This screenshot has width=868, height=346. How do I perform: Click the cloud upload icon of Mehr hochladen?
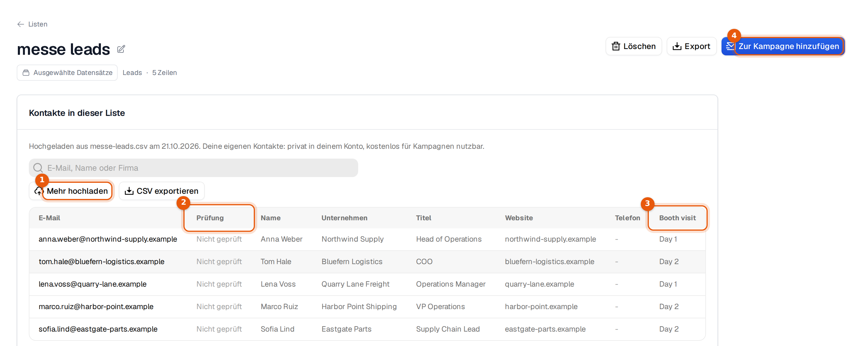coord(39,191)
